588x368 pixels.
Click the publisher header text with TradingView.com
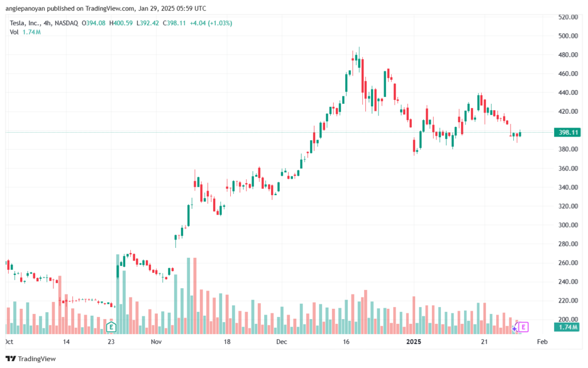click(105, 9)
